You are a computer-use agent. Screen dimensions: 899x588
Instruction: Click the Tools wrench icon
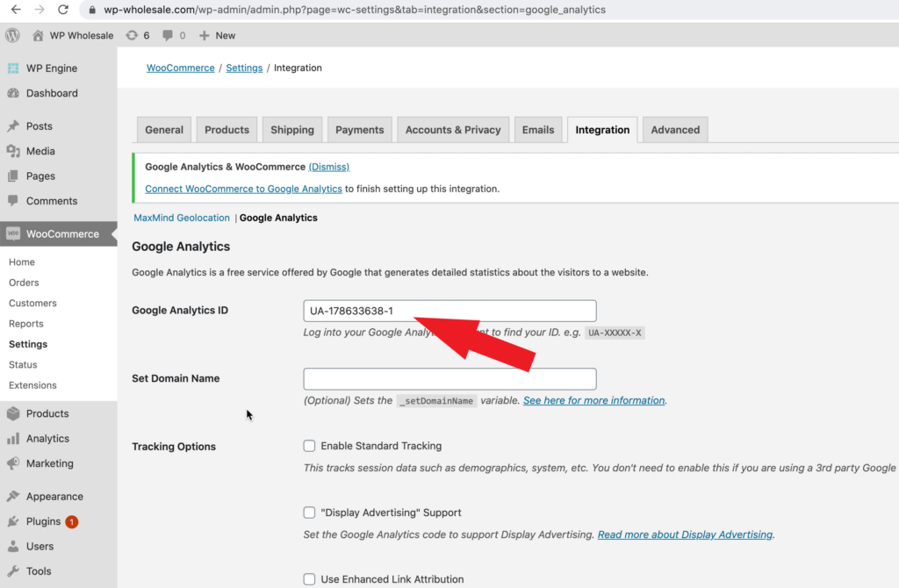13,570
